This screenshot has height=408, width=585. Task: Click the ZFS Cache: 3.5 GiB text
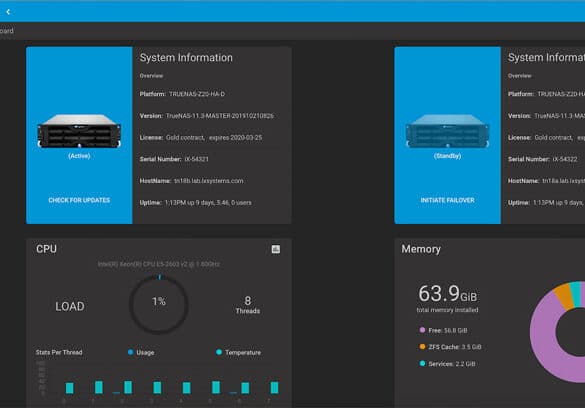[455, 347]
